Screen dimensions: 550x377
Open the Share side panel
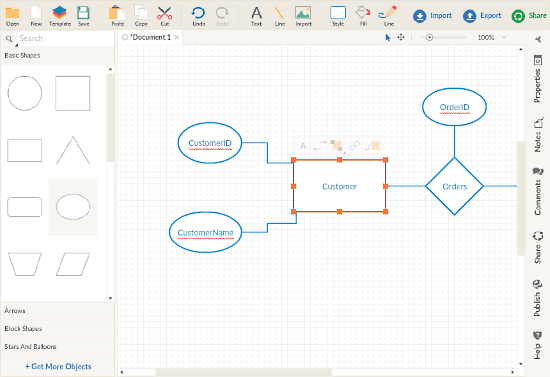(538, 247)
